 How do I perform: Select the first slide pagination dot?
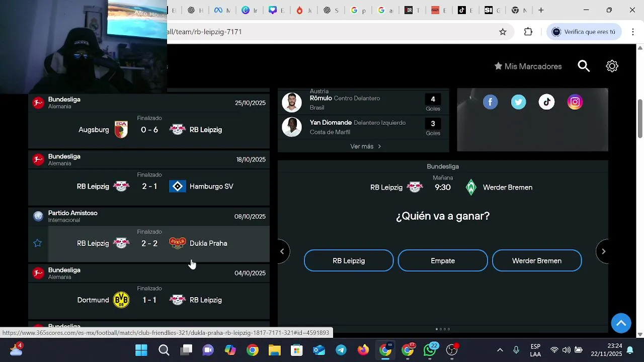pyautogui.click(x=436, y=329)
